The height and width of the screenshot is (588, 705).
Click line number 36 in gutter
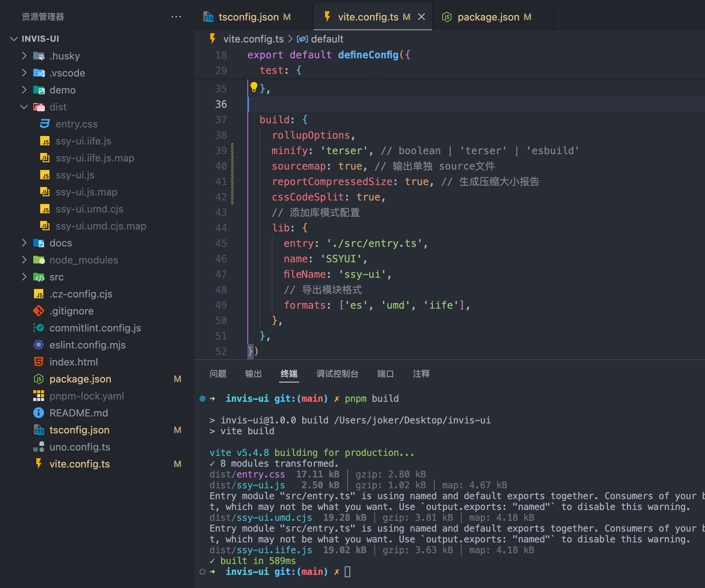(221, 104)
